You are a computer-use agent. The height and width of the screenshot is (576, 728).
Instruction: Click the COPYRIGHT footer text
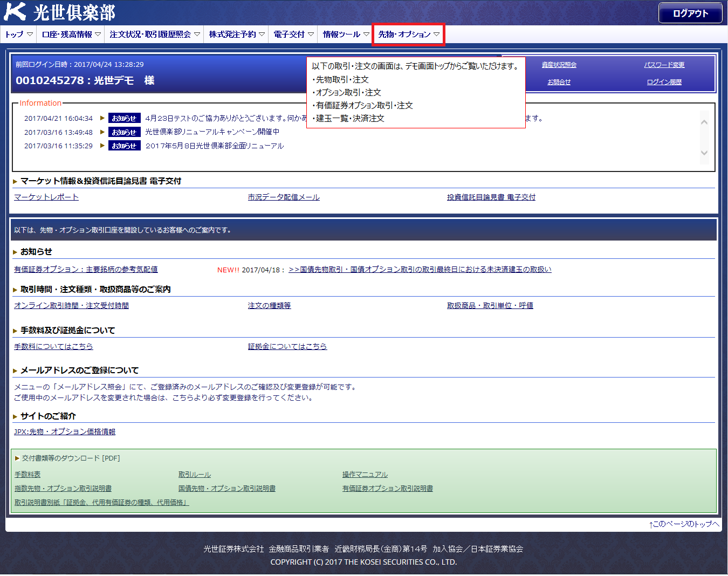point(363,562)
